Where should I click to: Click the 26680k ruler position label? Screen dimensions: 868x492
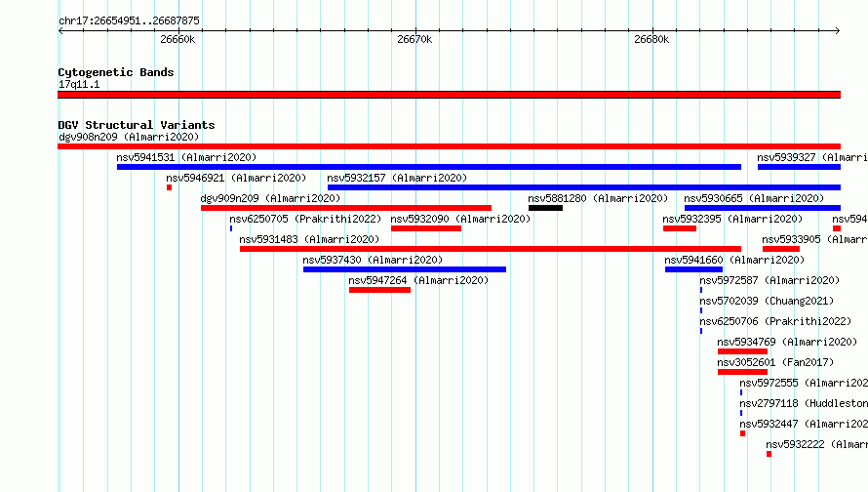(x=651, y=39)
